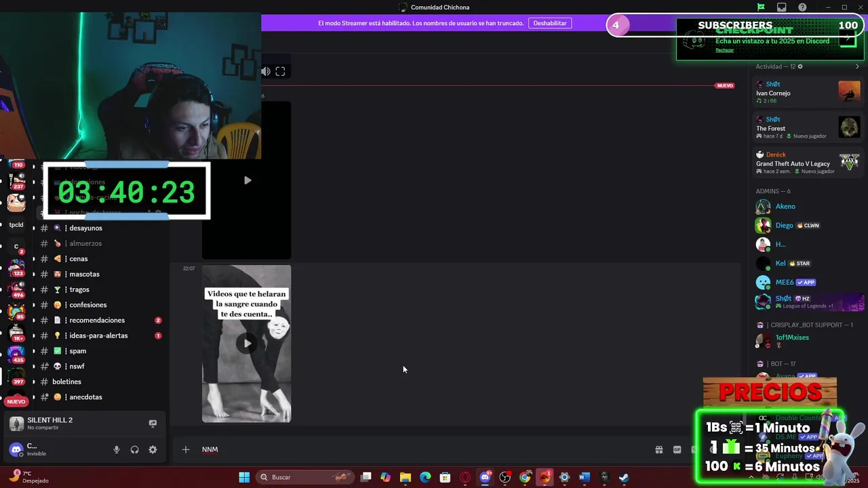Select the server with 496 badge
868x488 pixels.
click(x=16, y=288)
